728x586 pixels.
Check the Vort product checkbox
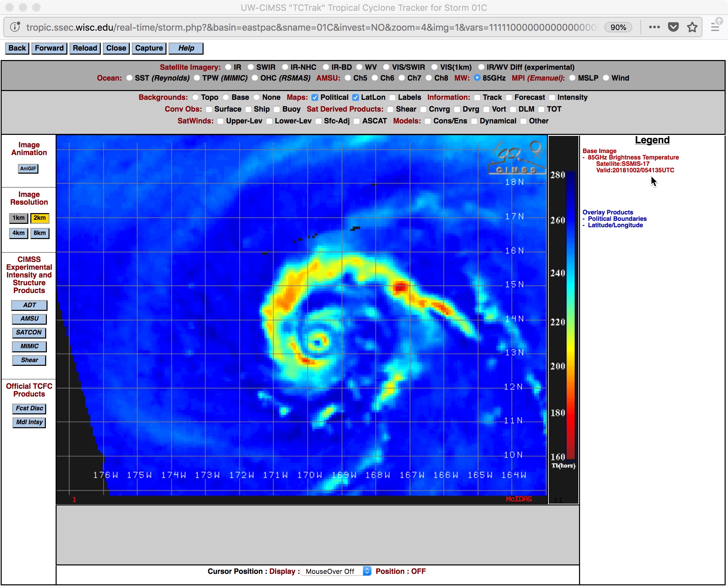487,110
